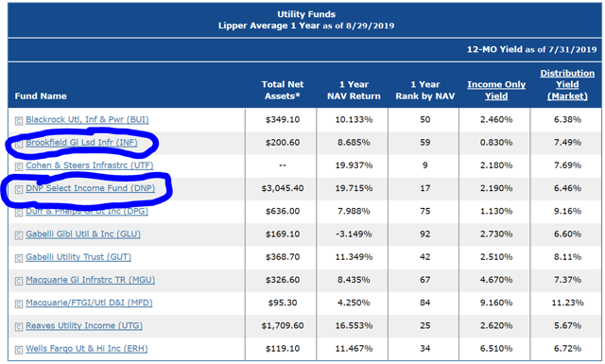Click the icon next to Wells Fargo Ut & Hi Inc

point(19,350)
